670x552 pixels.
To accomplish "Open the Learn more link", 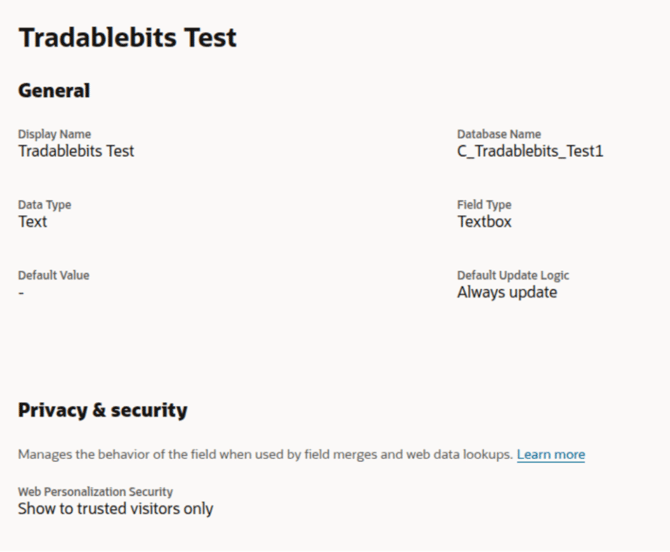I will click(551, 455).
